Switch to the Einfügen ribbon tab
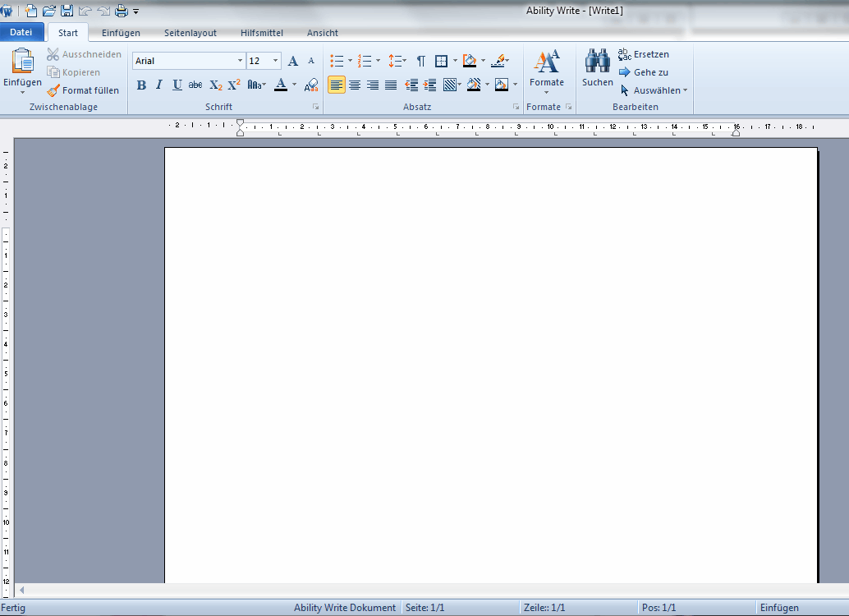 point(121,33)
